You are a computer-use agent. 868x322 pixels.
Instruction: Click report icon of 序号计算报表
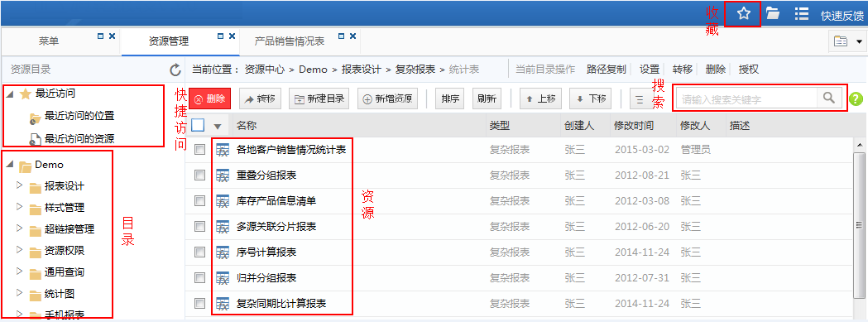coord(223,252)
